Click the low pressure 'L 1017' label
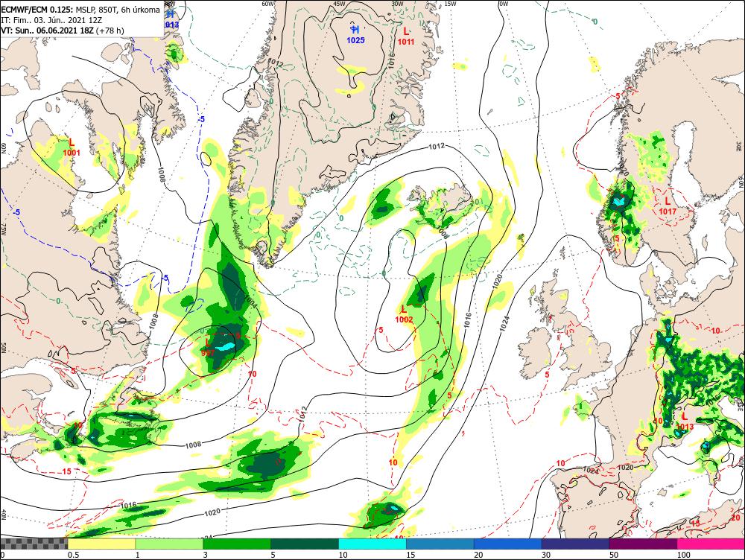This screenshot has height=560, width=745. [668, 206]
